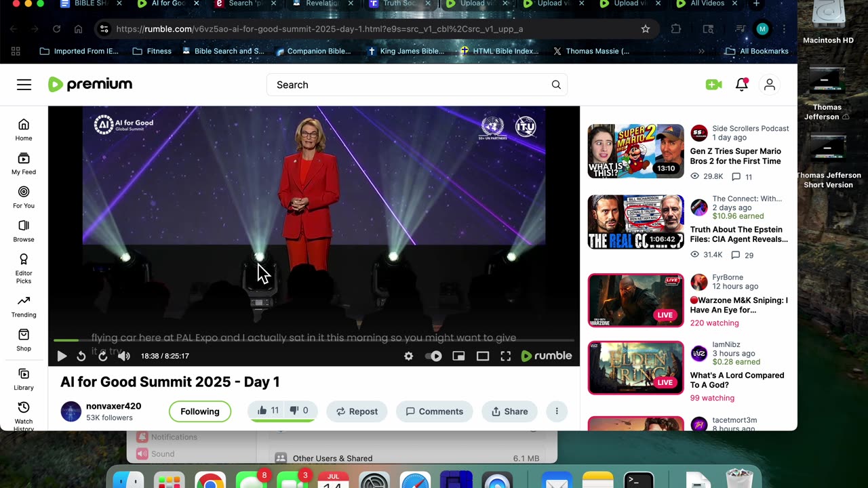
Task: Open Gen Z Tries Super Mario thumbnail
Action: tap(635, 151)
